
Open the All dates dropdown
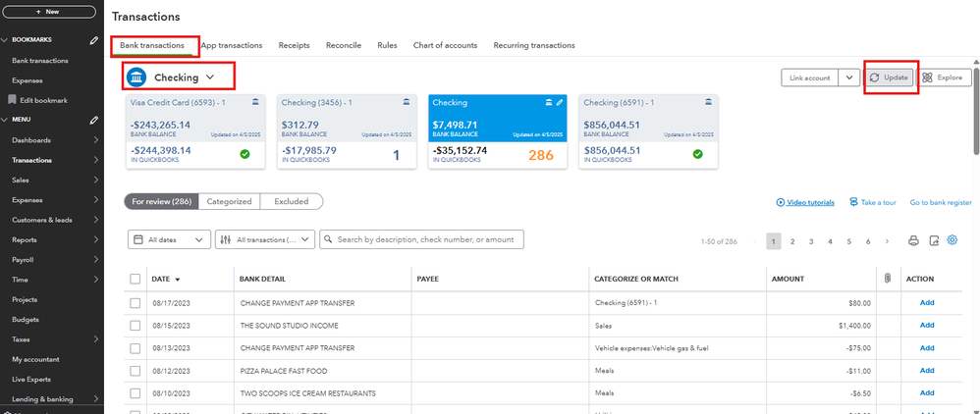click(x=169, y=239)
